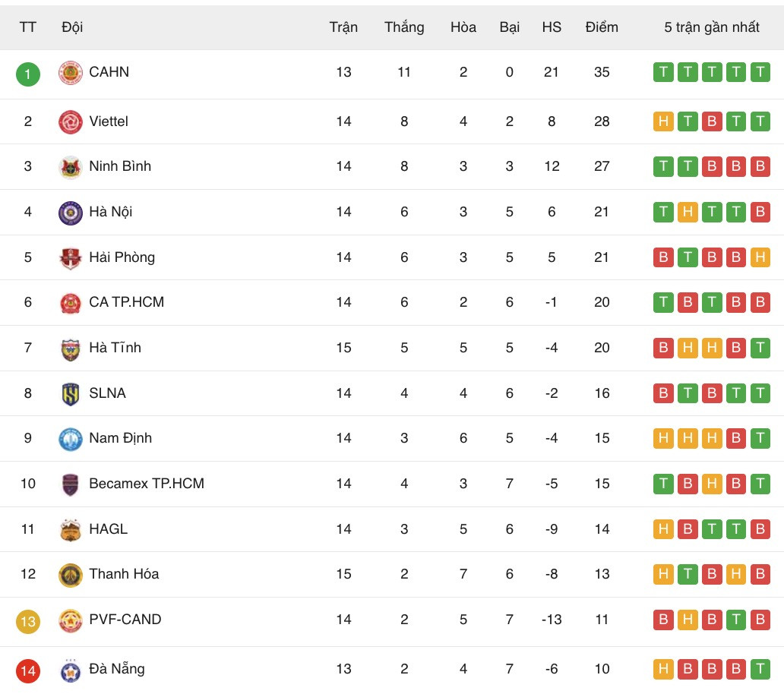Image resolution: width=784 pixels, height=694 pixels.
Task: Click CAHN's most recent green T result
Action: [760, 73]
